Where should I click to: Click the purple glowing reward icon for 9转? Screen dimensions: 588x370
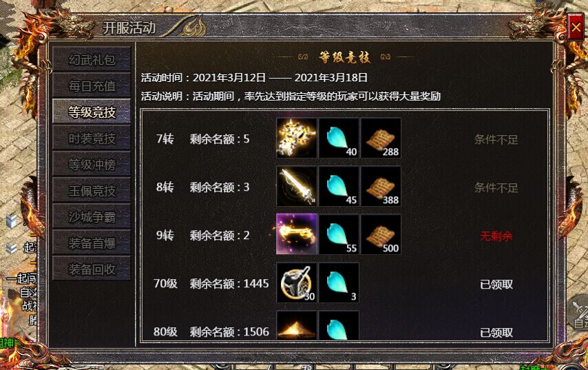pyautogui.click(x=297, y=234)
